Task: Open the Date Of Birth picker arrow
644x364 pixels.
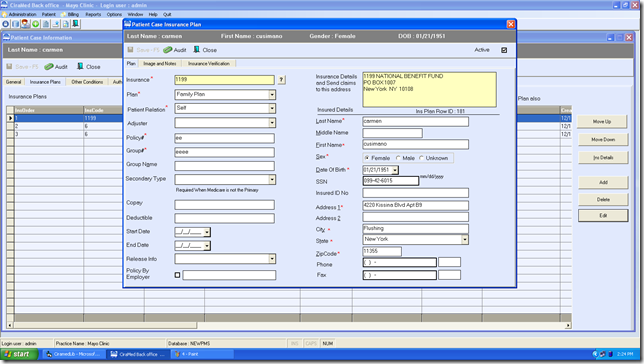Action: (395, 170)
